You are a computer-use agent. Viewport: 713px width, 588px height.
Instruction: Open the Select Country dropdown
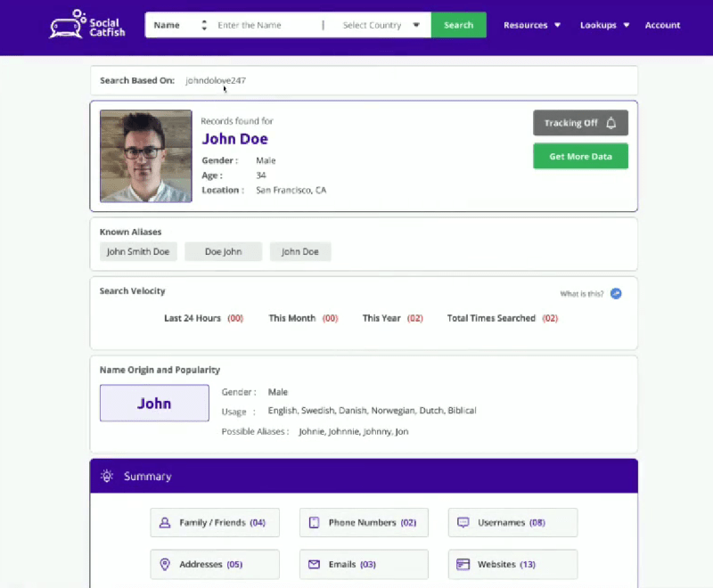(381, 25)
